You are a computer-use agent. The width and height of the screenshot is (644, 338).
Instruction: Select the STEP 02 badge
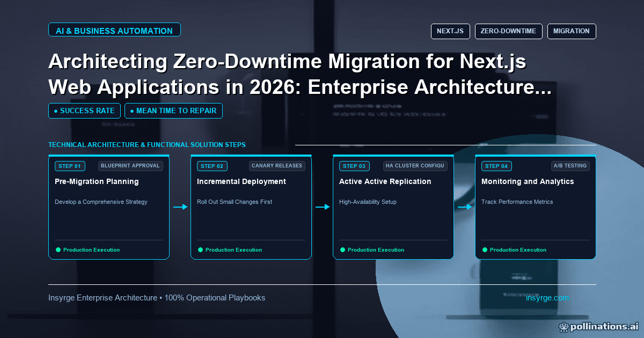(212, 166)
